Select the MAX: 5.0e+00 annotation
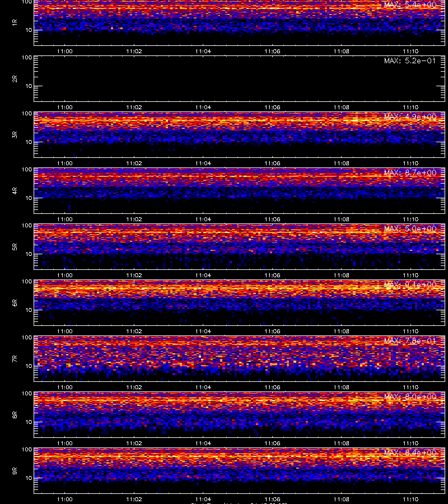This screenshot has height=504, width=448. [x=410, y=228]
